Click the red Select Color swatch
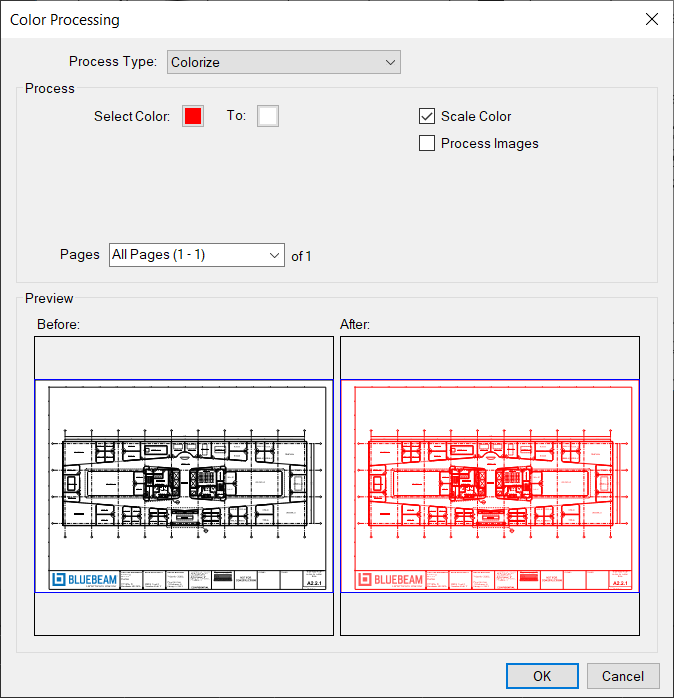The height and width of the screenshot is (698, 674). tap(193, 116)
